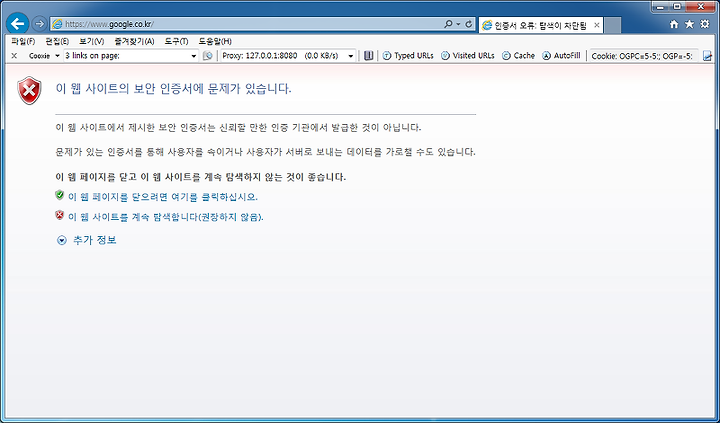Click the Cookie: OGPC field

[x=643, y=56]
